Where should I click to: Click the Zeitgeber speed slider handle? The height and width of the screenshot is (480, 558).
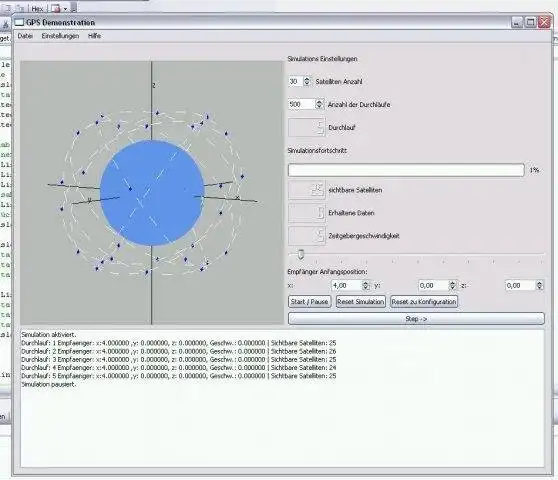tap(301, 254)
